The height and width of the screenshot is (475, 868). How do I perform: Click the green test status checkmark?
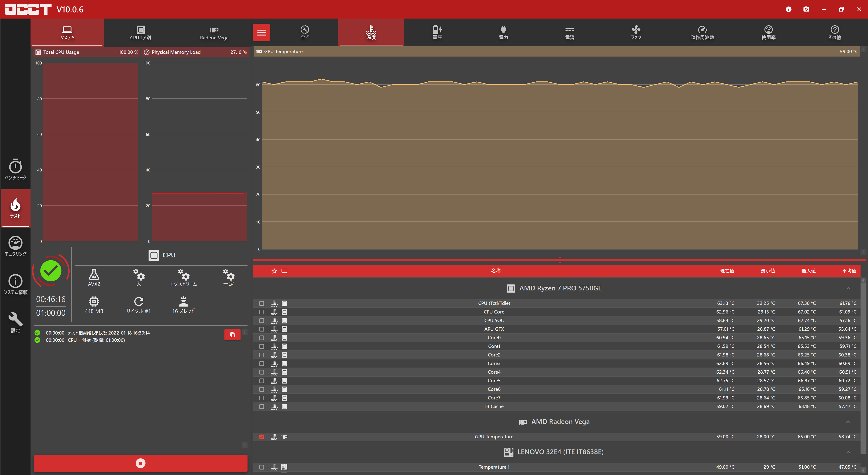[x=51, y=270]
